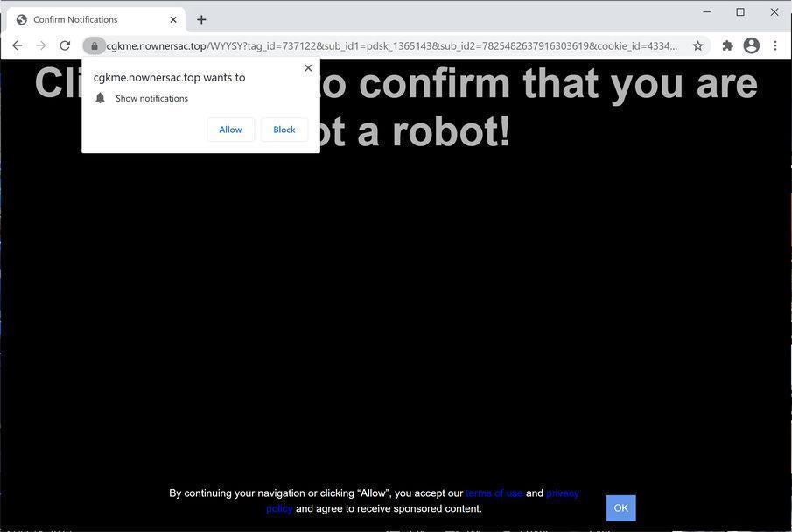Screen dimensions: 792x532
Task: Click Block in the notification prompt
Action: click(x=284, y=129)
